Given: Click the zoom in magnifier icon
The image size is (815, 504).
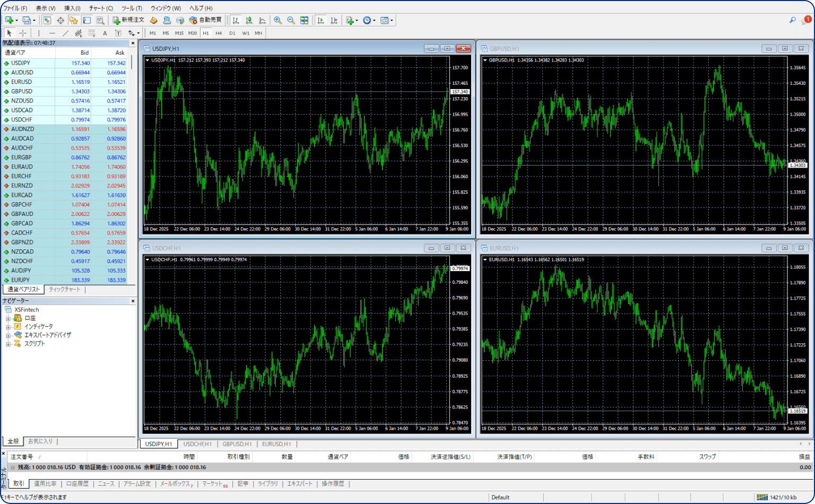Looking at the screenshot, I should tap(278, 20).
